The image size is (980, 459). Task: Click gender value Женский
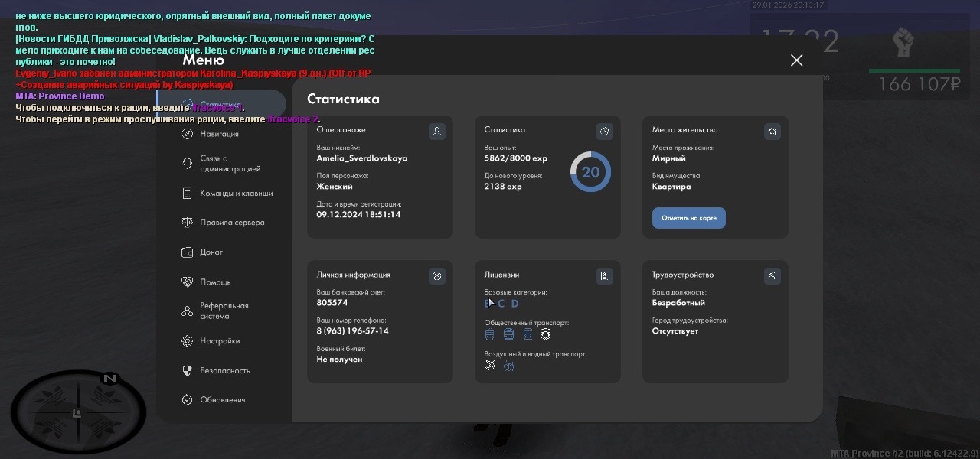click(335, 187)
